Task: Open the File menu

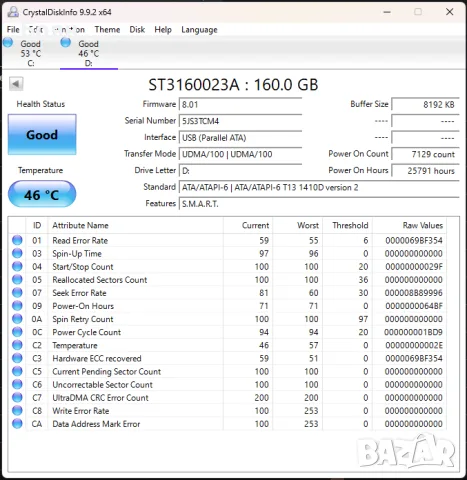Action: [x=13, y=29]
